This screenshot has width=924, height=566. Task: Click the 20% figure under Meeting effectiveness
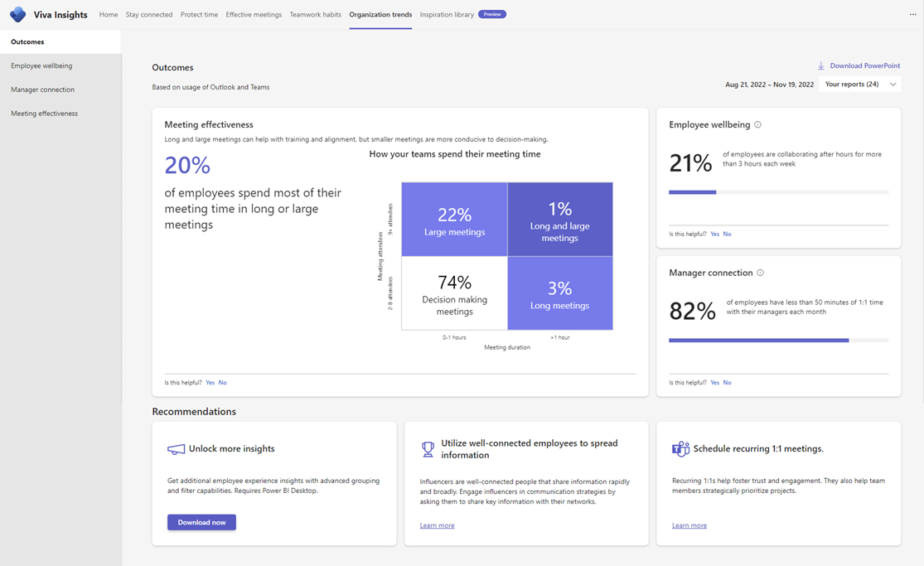click(x=187, y=165)
